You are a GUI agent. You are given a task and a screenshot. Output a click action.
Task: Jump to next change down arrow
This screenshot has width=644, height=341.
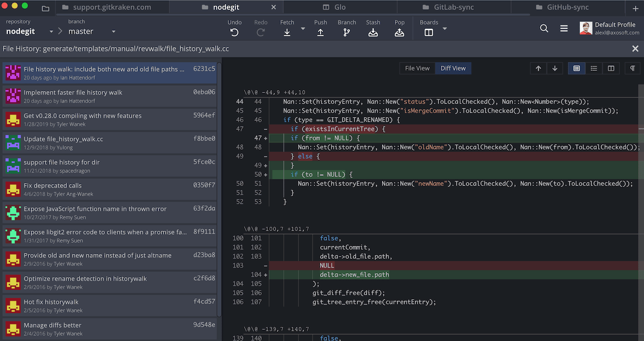pos(555,68)
